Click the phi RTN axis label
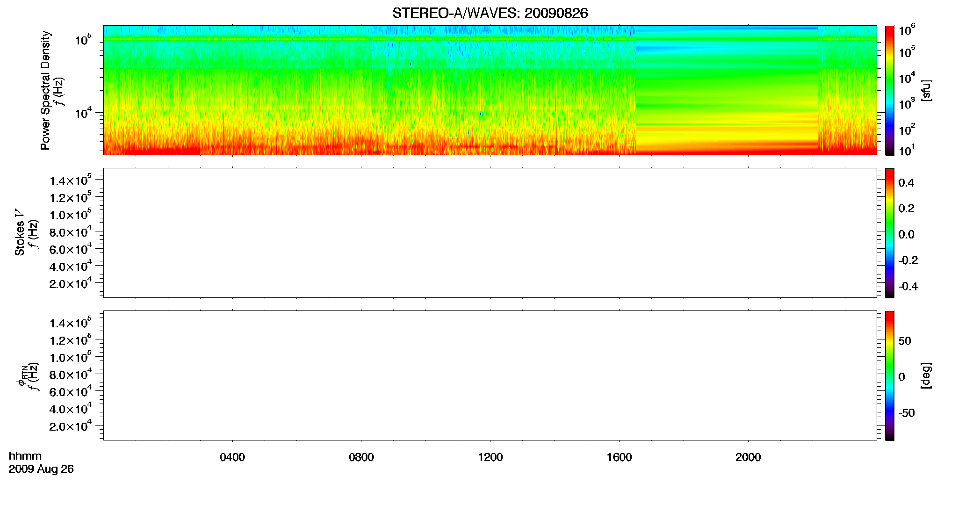980x505 pixels. pos(22,375)
